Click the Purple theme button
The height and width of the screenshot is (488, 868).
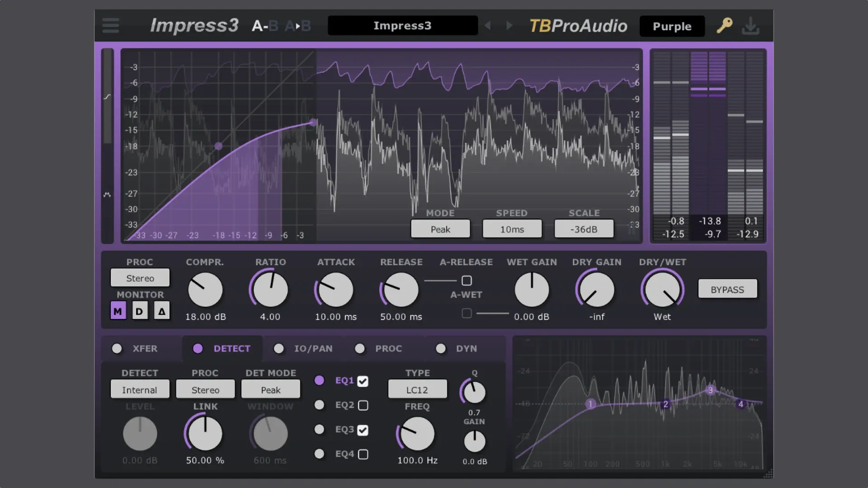[672, 26]
